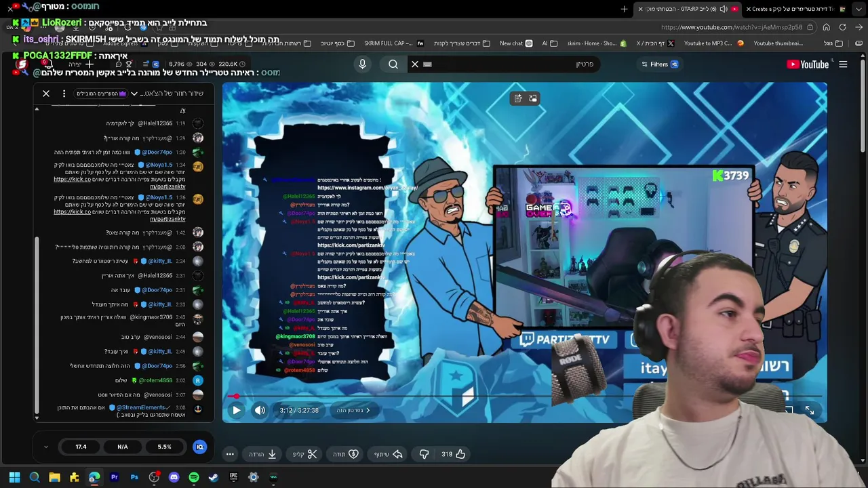Viewport: 868px width, 488px height.
Task: Open the 'New chat' bookmark
Action: tap(516, 43)
